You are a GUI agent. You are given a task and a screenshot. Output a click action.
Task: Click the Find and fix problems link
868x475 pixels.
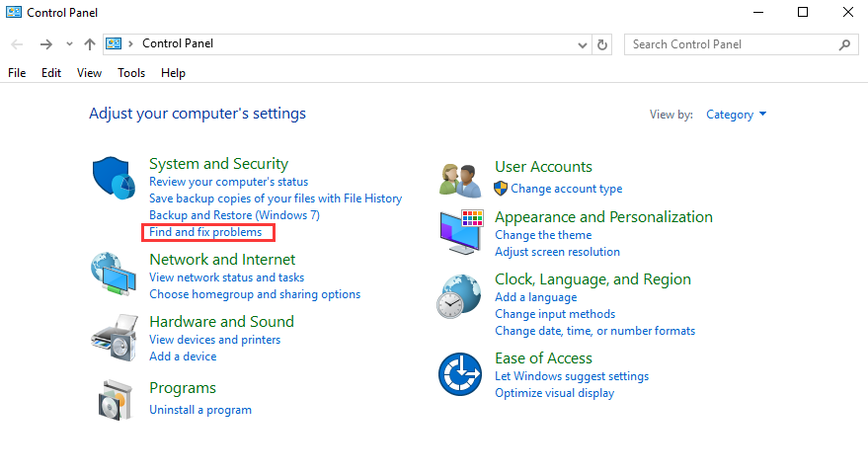coord(205,232)
